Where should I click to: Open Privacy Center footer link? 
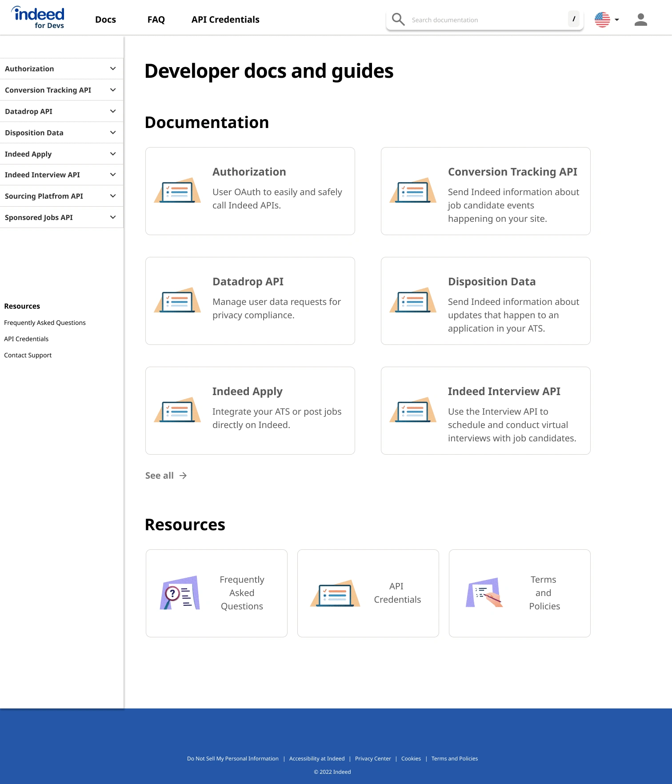point(373,759)
